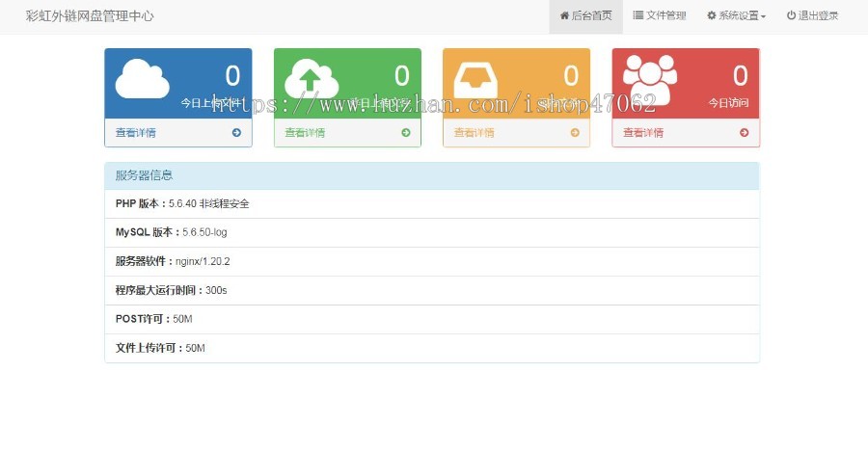Click the 0 count on the blue card
This screenshot has width=868, height=451.
click(x=233, y=76)
